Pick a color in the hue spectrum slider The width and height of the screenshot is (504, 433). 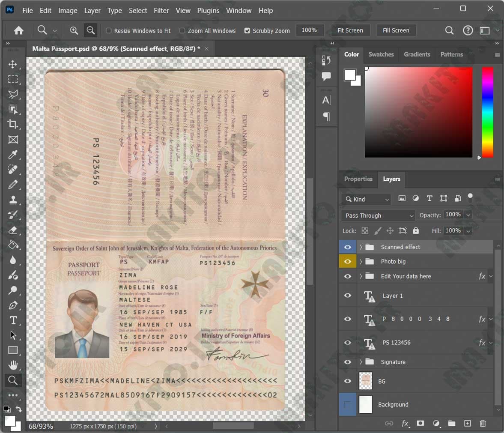[x=487, y=112]
